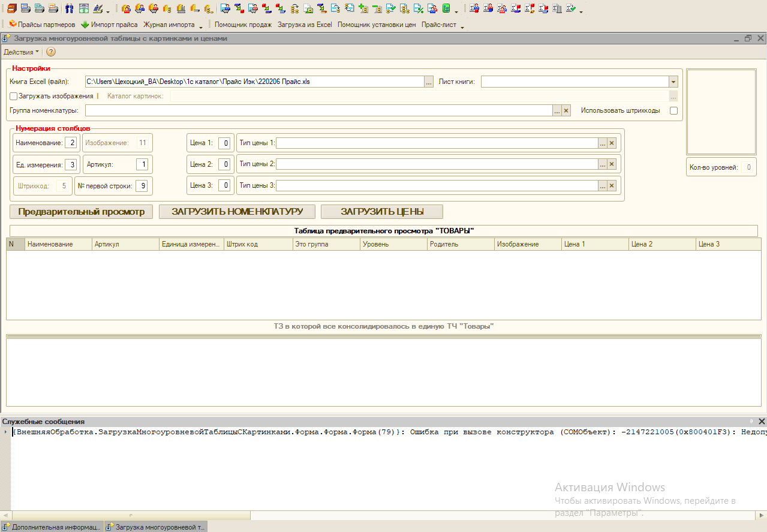Expand the arrow right of Журнал импорта

[x=201, y=26]
